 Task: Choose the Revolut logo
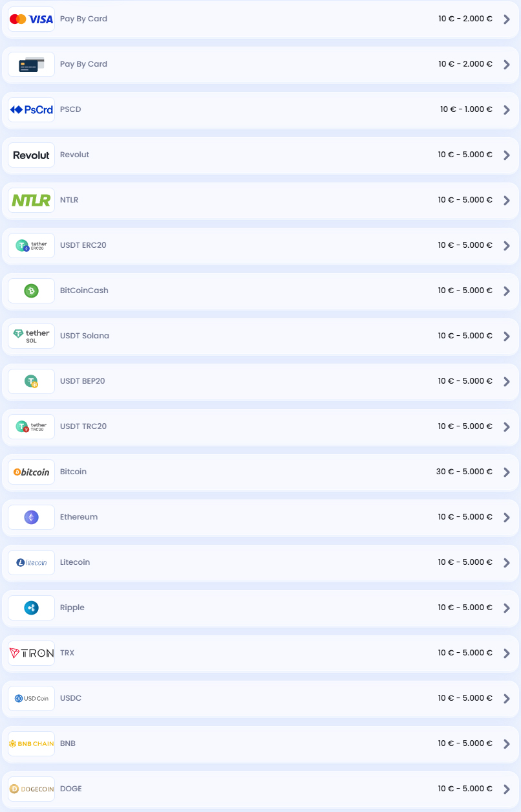point(31,155)
